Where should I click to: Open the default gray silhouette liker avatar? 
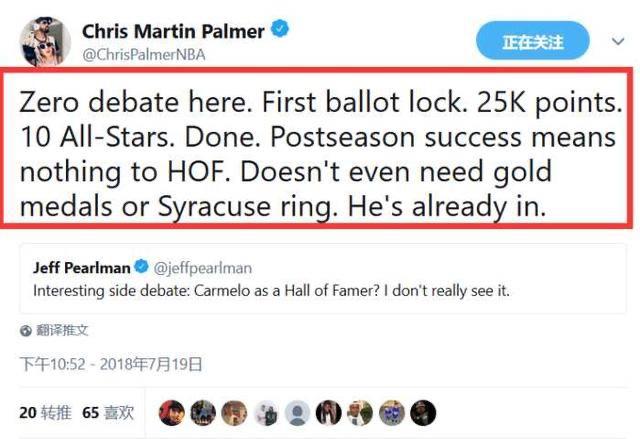pyautogui.click(x=297, y=412)
